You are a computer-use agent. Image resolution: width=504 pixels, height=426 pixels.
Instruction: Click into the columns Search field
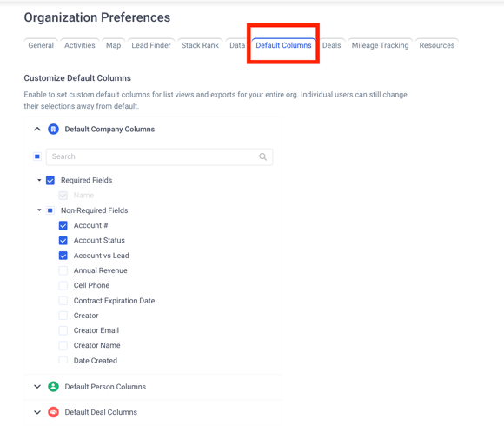(159, 156)
